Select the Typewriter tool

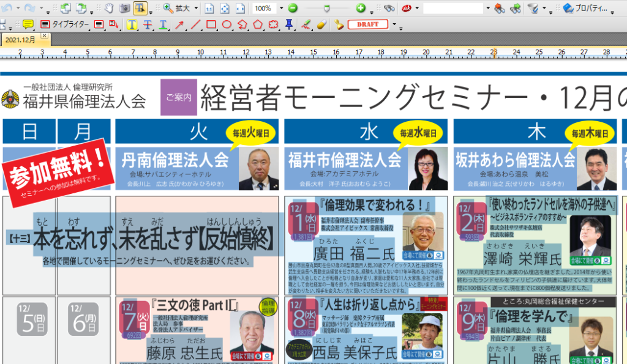coord(64,24)
